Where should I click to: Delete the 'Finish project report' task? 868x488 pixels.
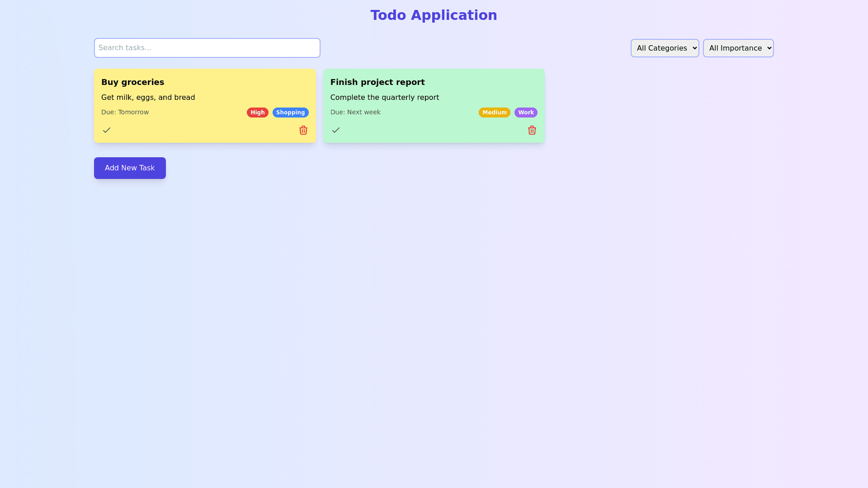[x=532, y=130]
